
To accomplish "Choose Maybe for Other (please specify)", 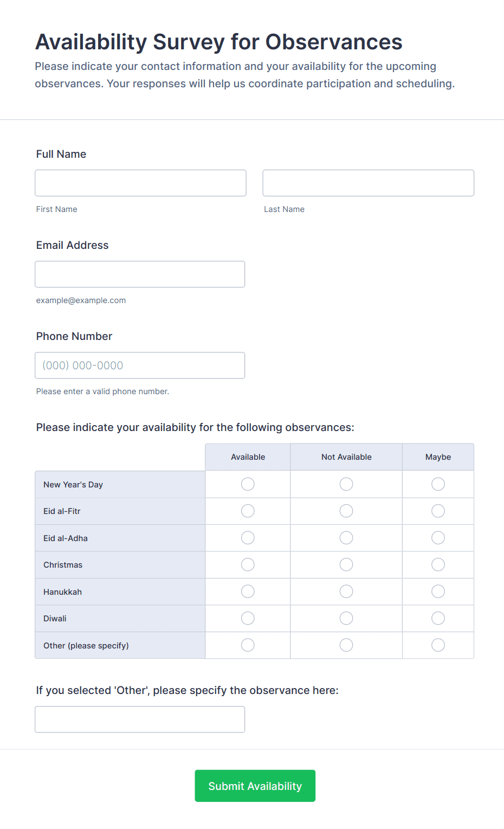I will point(438,645).
